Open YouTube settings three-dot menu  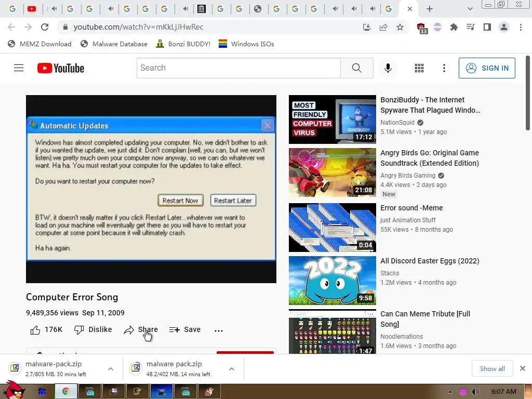(x=444, y=68)
